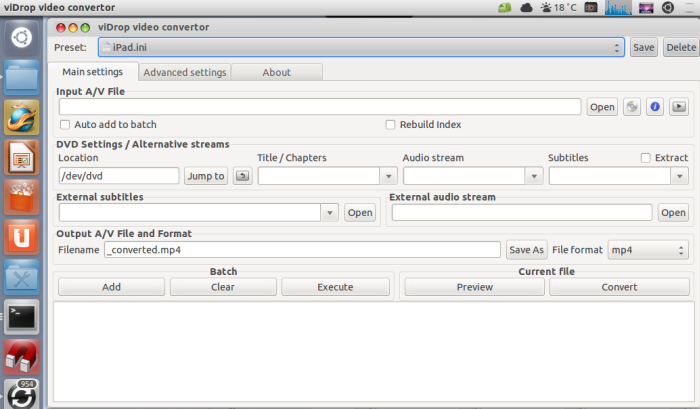
Task: Play input file with the play icon button
Action: [x=679, y=107]
